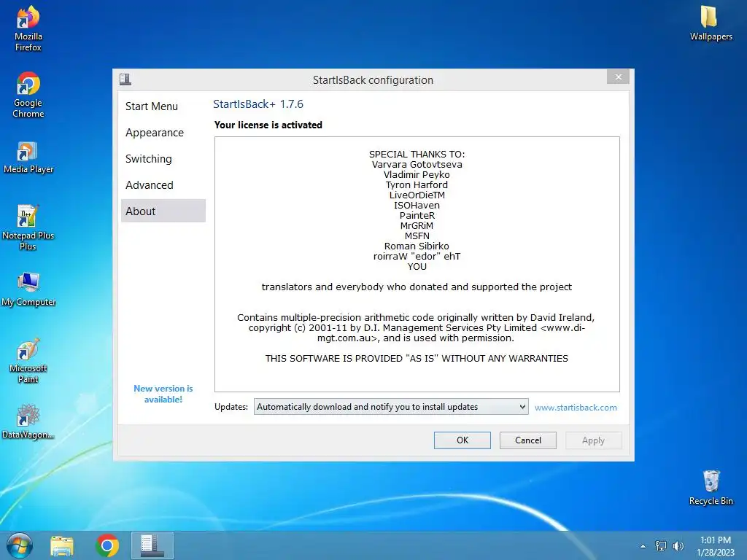747x560 pixels.
Task: Open Wallpapers folder on desktop
Action: [711, 23]
